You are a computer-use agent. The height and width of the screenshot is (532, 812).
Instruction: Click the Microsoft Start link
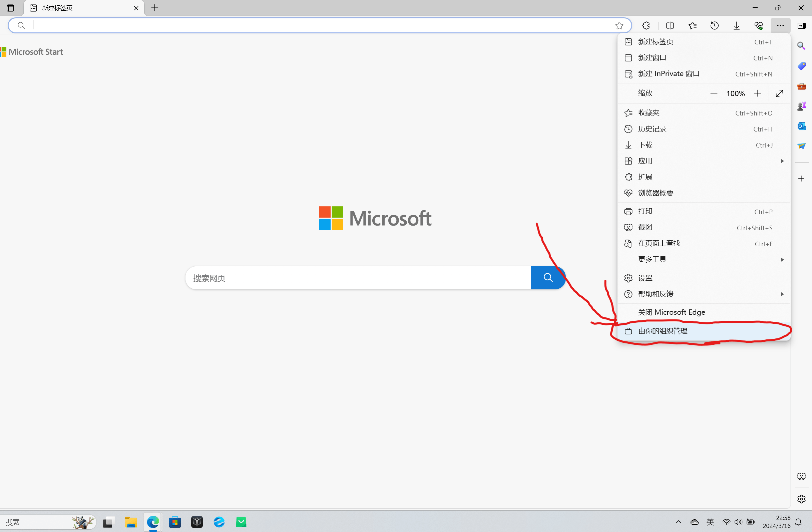click(32, 52)
